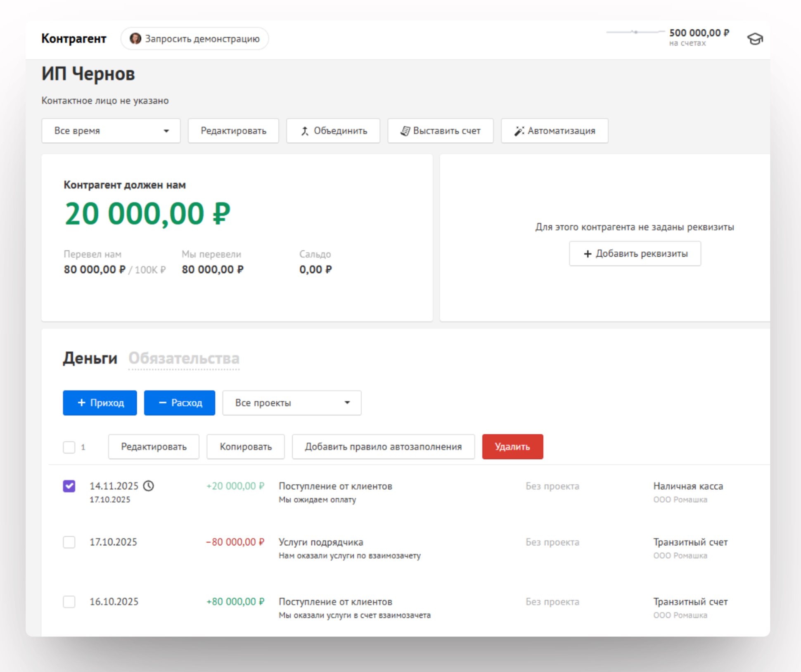The height and width of the screenshot is (672, 801).
Task: Click the avatar in Запросить демонстрацию
Action: pyautogui.click(x=135, y=38)
